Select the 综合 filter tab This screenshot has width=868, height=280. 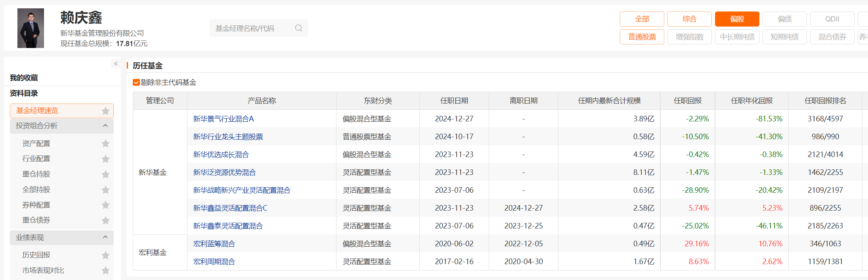pos(690,19)
